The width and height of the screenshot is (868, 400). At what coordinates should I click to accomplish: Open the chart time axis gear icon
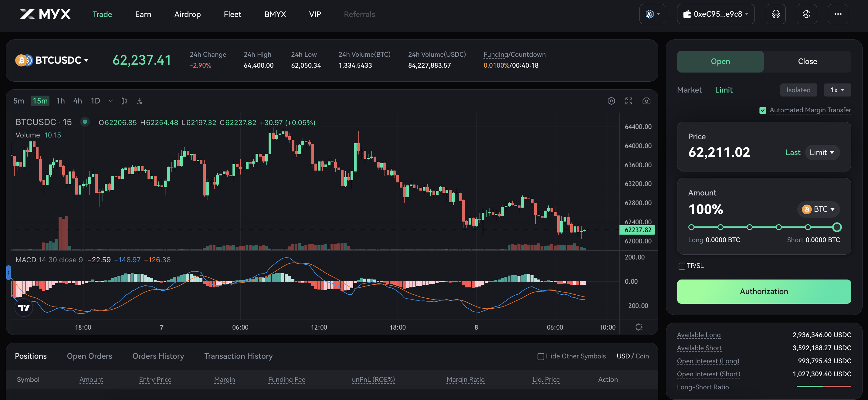click(x=638, y=327)
